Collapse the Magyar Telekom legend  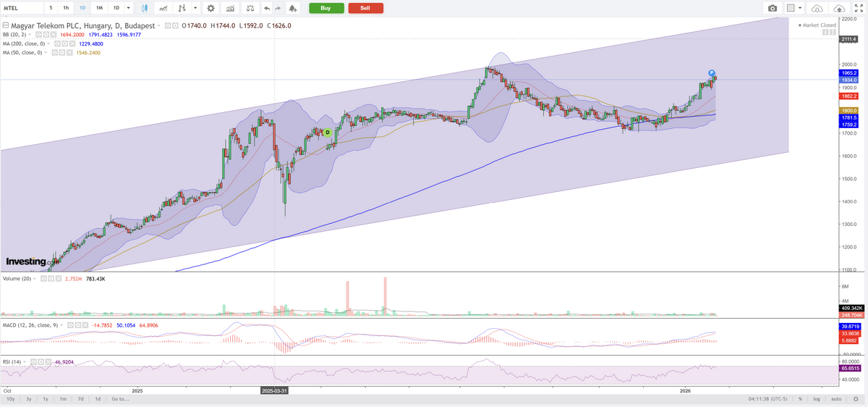(6, 25)
